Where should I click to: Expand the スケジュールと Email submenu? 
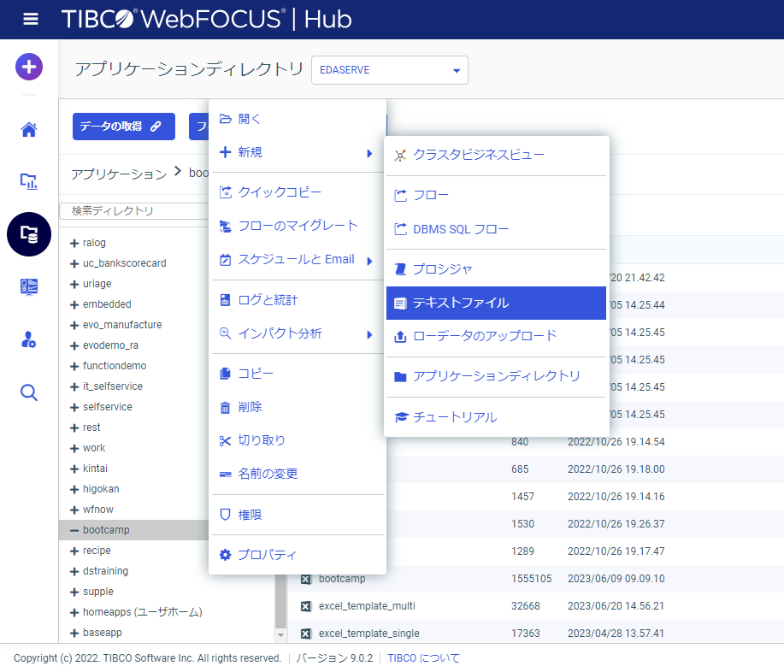click(x=297, y=260)
